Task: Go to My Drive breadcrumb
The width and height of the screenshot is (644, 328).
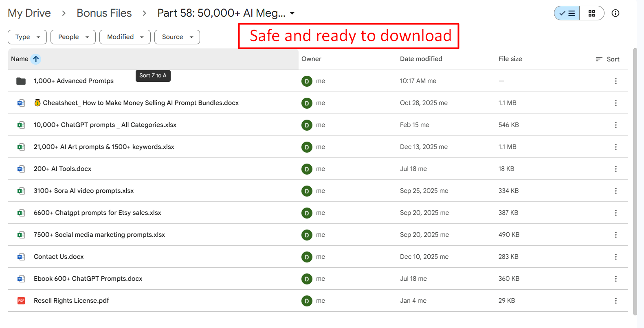Action: (29, 13)
